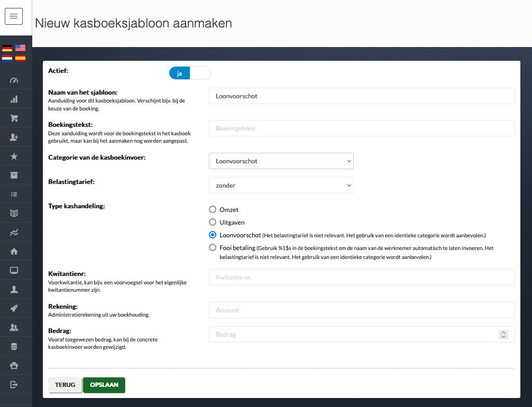
Task: Switch language via the German flag
Action: pyautogui.click(x=7, y=48)
